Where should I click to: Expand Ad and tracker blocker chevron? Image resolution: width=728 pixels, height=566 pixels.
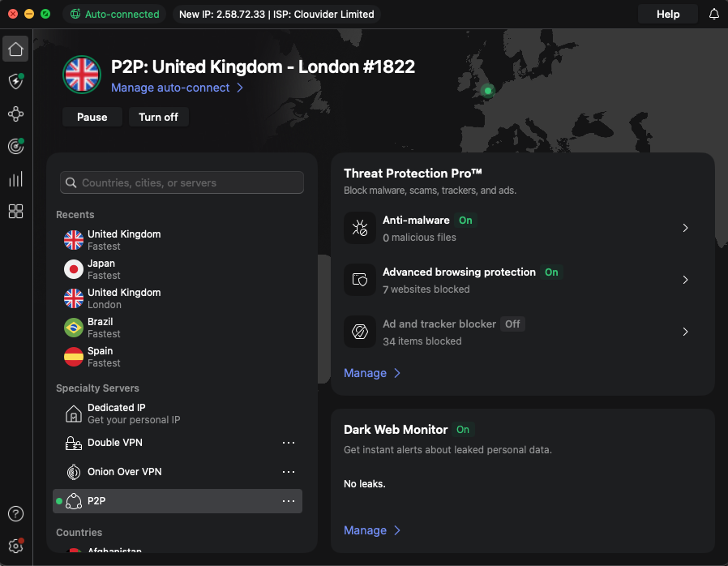(x=685, y=332)
